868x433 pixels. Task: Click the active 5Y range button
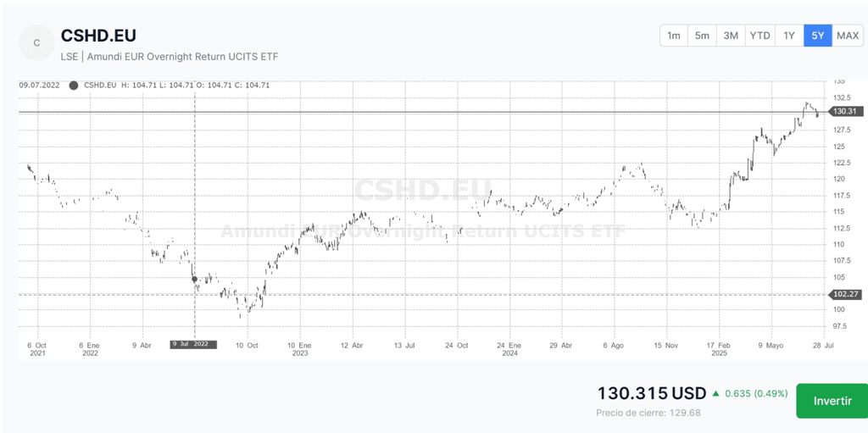pyautogui.click(x=817, y=36)
